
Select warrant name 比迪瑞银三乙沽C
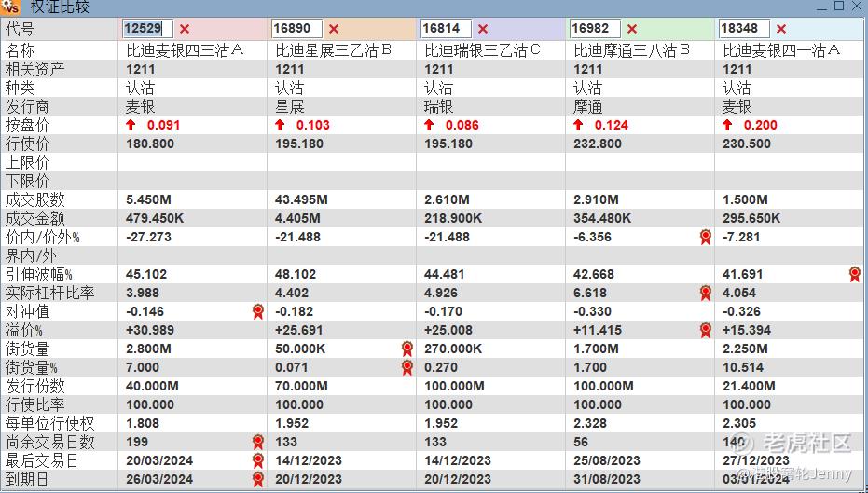pyautogui.click(x=483, y=51)
